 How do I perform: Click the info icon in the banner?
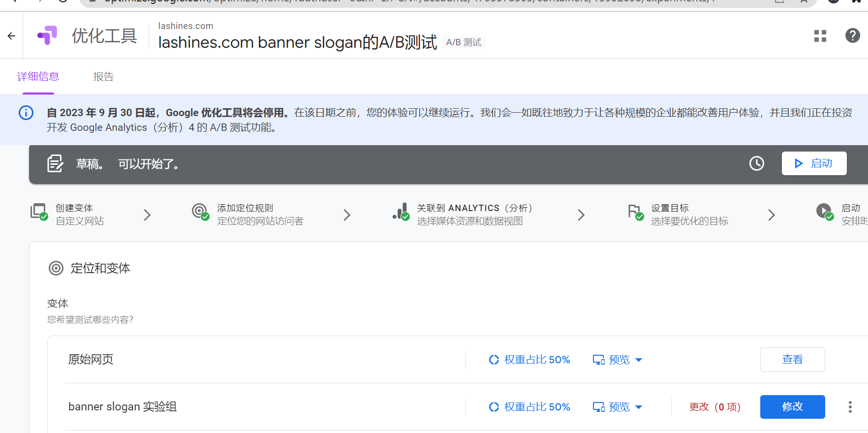tap(26, 113)
